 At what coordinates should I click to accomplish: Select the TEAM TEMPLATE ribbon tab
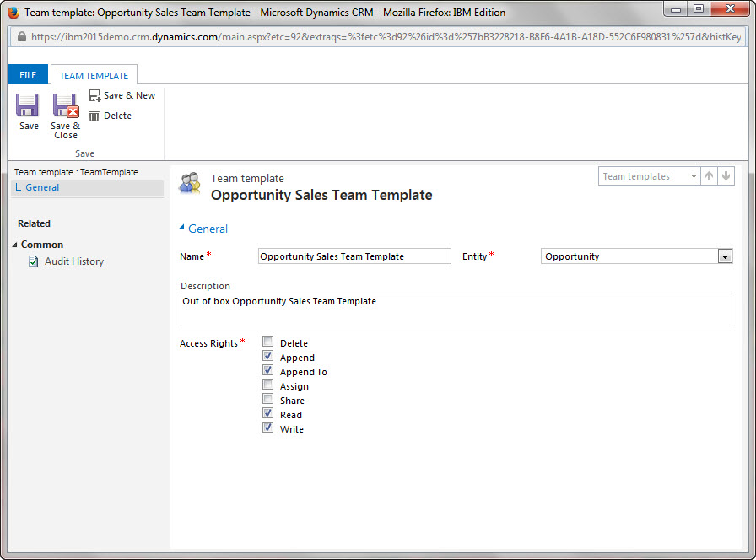pos(94,76)
